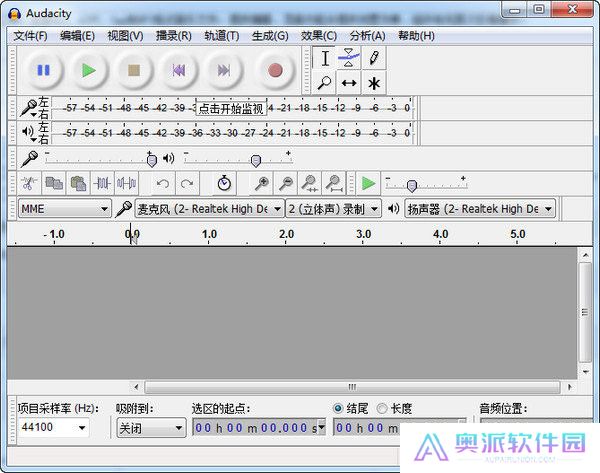Select the Multi-tool asterisk mode

pos(374,83)
